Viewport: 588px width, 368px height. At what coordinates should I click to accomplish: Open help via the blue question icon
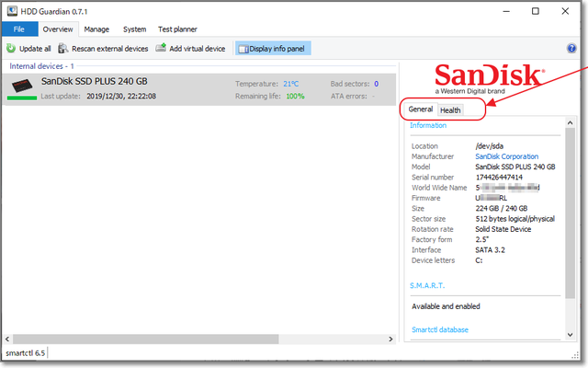571,48
